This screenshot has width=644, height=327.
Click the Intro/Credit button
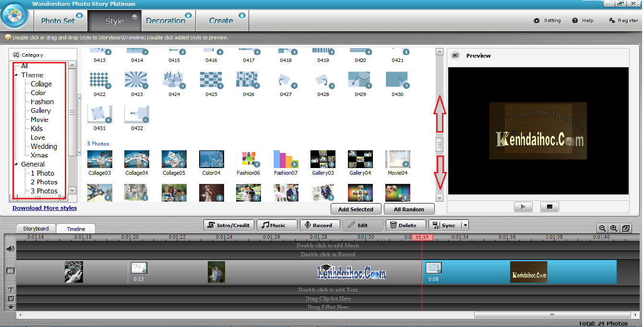point(229,225)
